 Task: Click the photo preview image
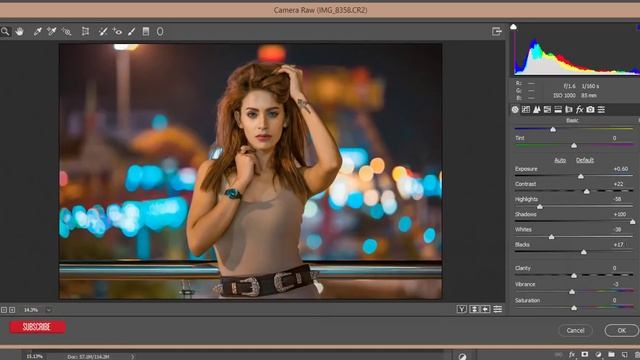pos(251,171)
